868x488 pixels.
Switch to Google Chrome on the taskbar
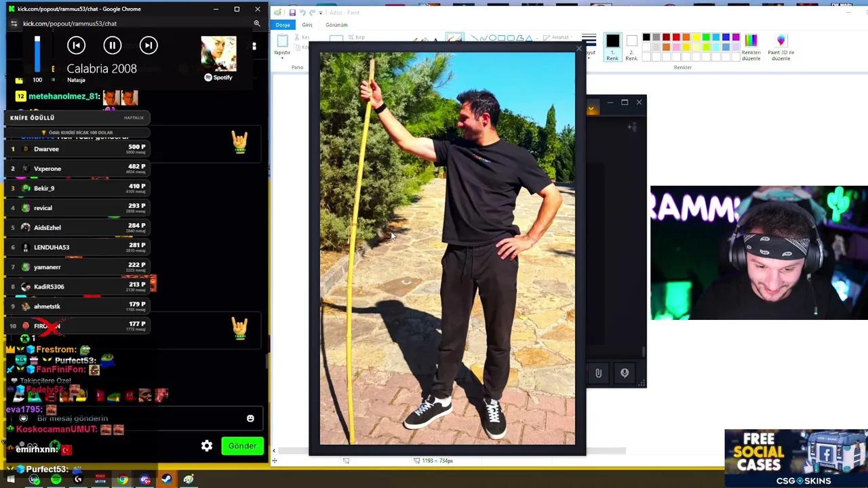coord(123,480)
